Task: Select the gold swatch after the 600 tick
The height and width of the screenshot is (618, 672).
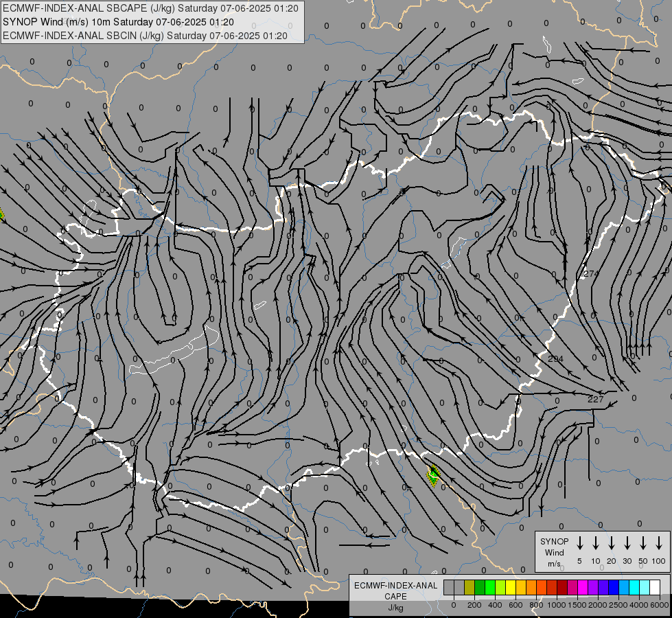Action: click(521, 587)
